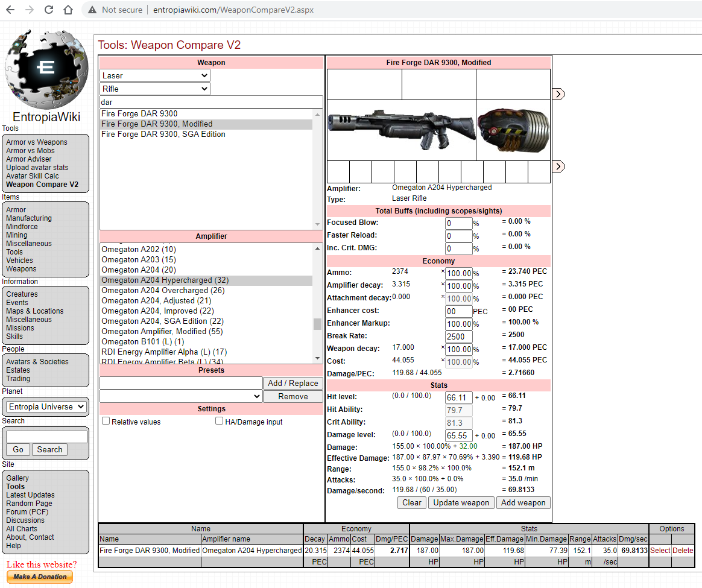
Task: Click the browser back arrow
Action: point(10,10)
